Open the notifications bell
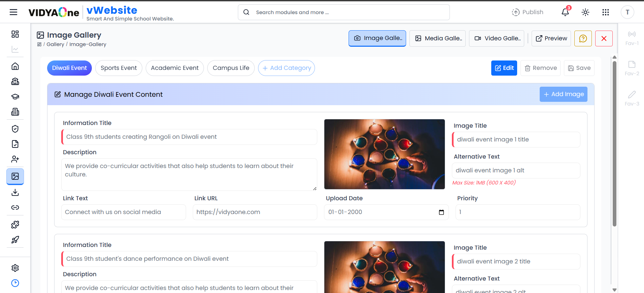This screenshot has height=293, width=644. [565, 12]
